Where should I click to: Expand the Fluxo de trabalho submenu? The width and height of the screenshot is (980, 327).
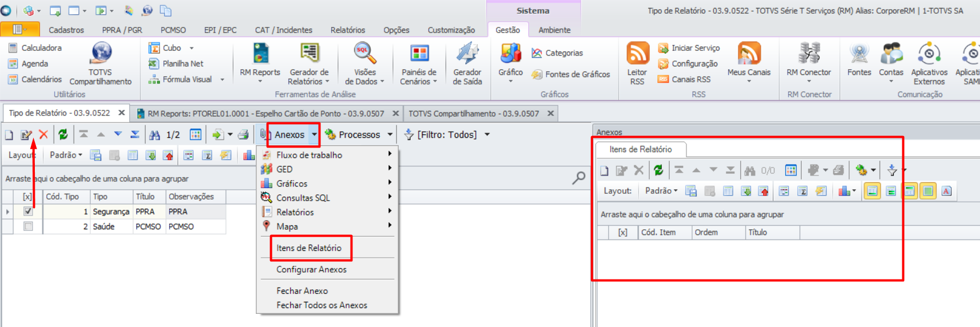pyautogui.click(x=327, y=155)
